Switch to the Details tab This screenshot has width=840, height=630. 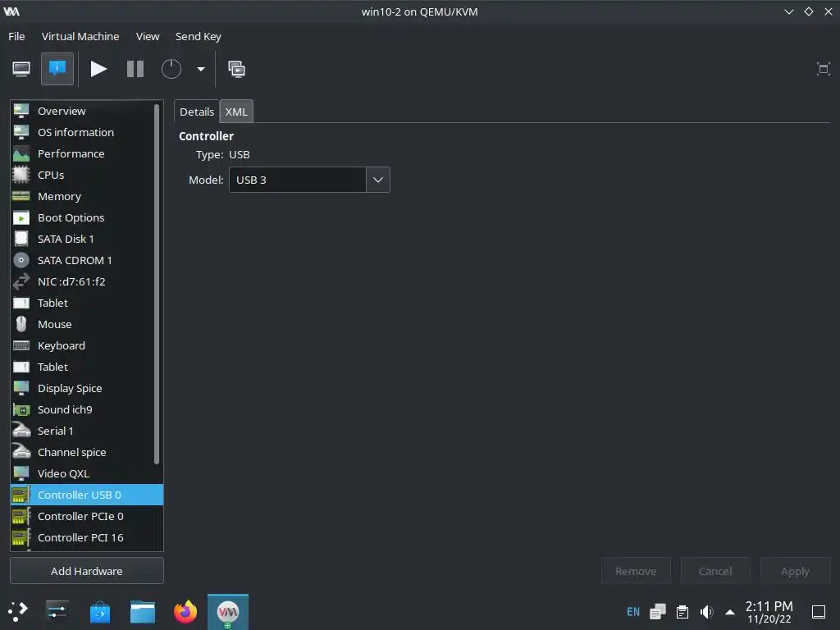[x=197, y=112]
